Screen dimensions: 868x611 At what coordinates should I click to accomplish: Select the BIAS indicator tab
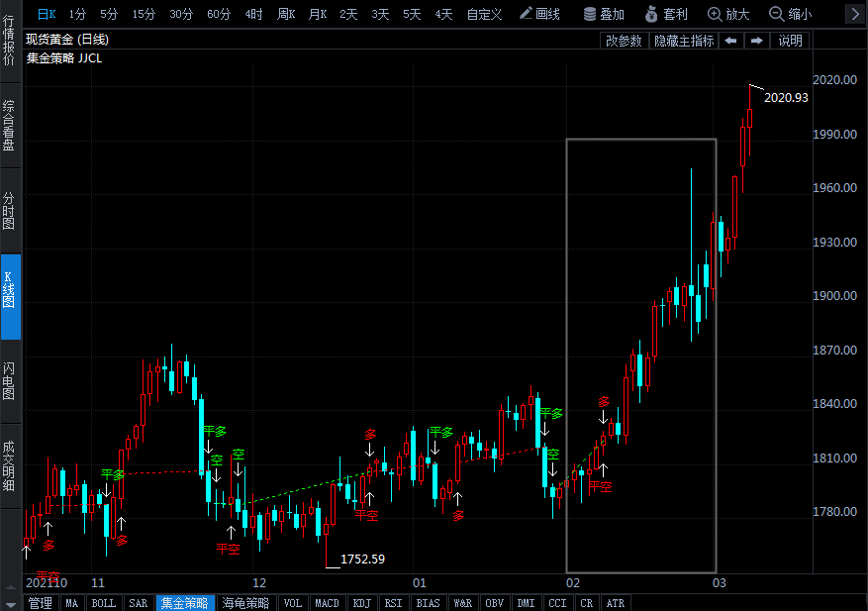pos(428,603)
